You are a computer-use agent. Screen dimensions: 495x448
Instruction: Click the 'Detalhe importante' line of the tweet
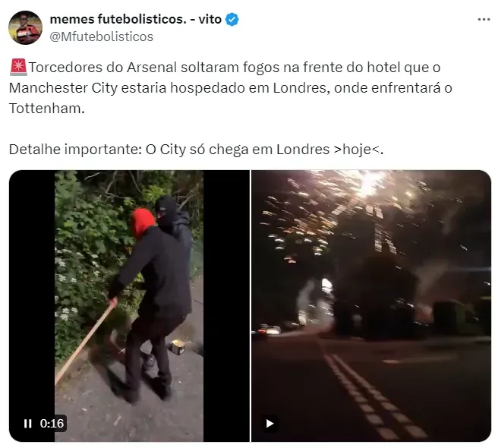196,150
